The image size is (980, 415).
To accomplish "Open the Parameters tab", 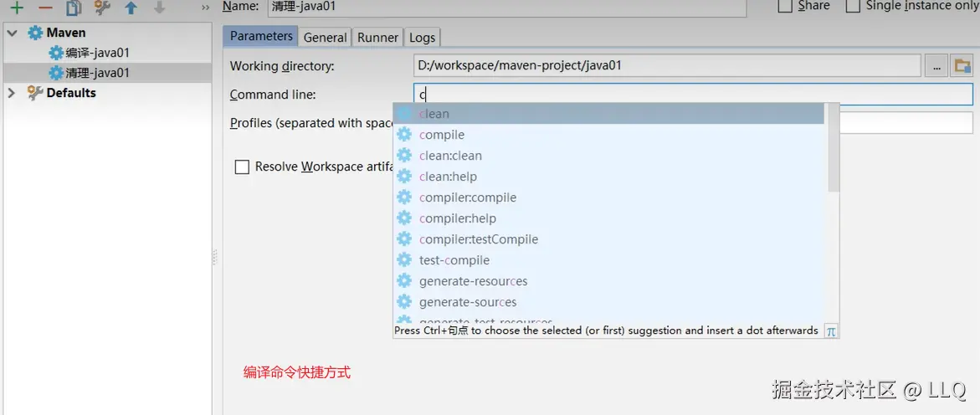I will point(261,36).
